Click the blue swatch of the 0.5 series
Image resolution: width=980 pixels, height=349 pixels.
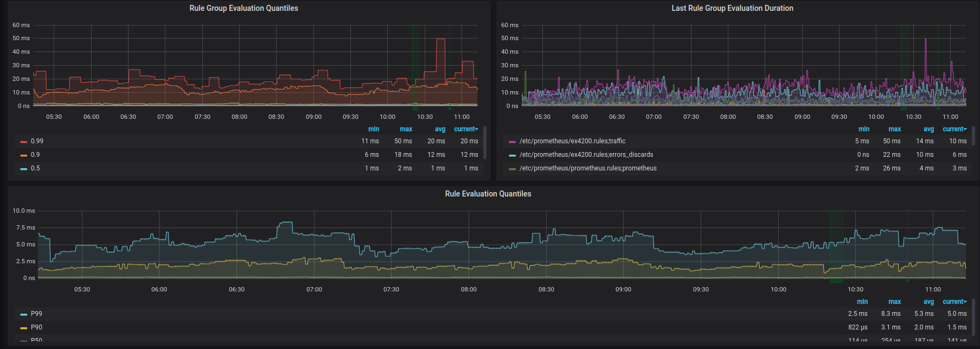[23, 169]
